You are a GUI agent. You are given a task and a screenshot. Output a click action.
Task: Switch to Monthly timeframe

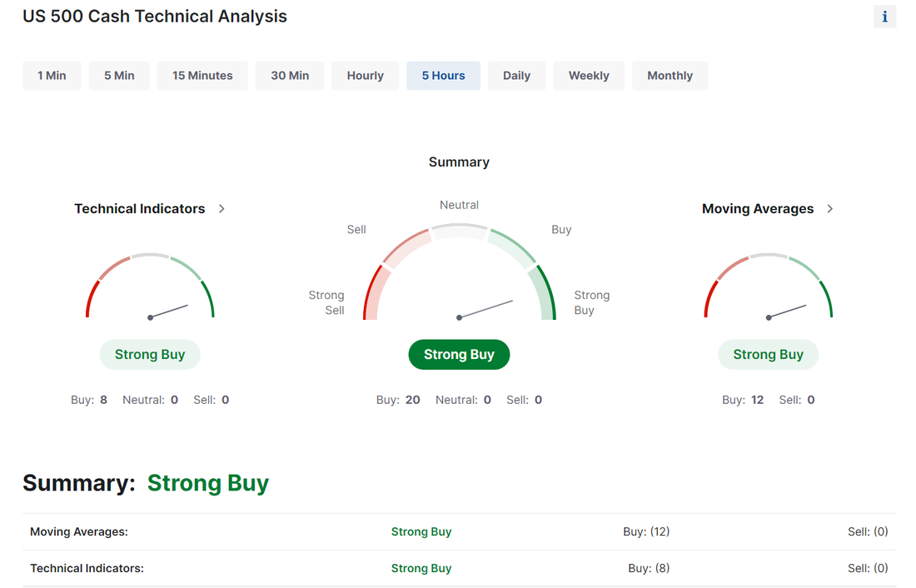tap(670, 76)
